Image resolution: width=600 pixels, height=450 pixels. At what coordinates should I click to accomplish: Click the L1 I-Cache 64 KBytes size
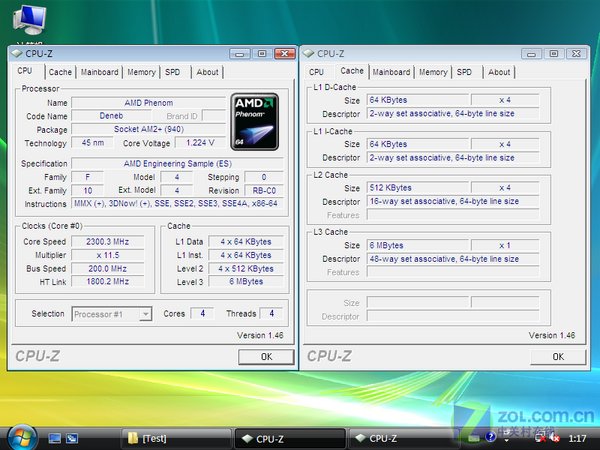tap(417, 144)
